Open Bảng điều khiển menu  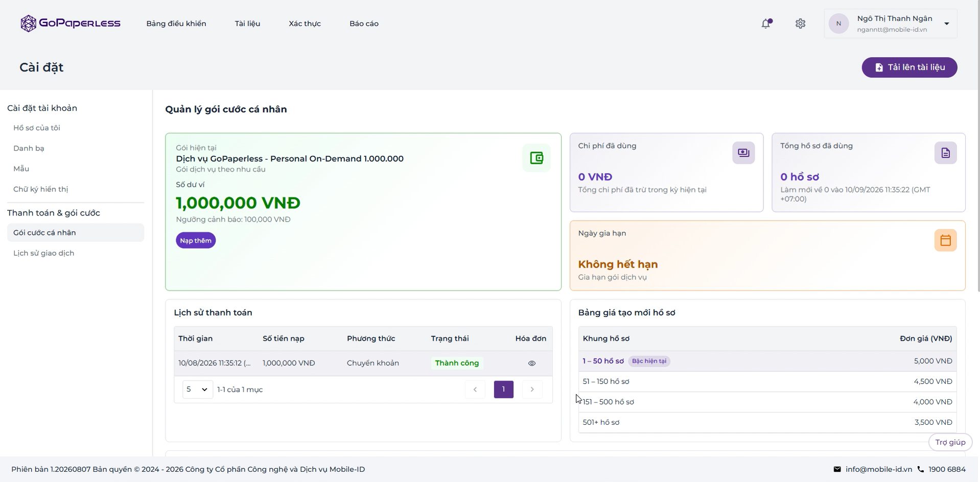176,23
